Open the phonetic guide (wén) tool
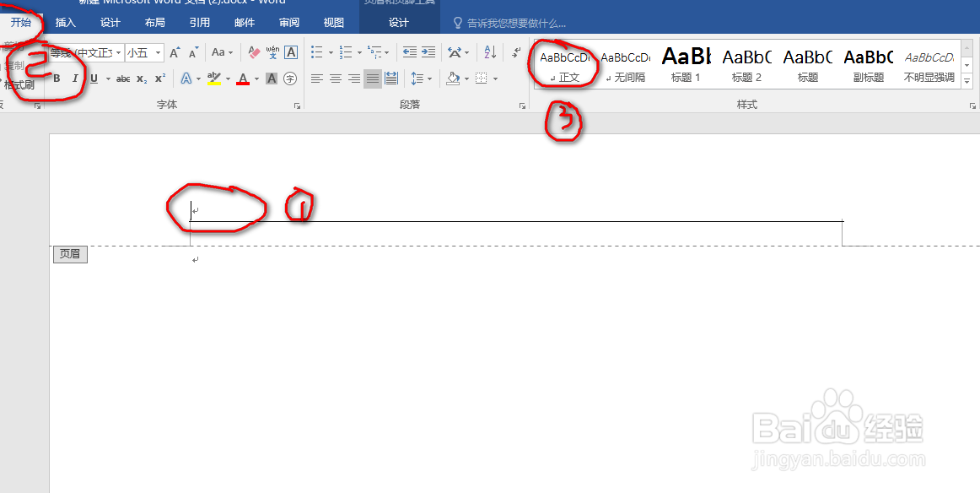Viewport: 980px width, 493px height. click(x=272, y=52)
